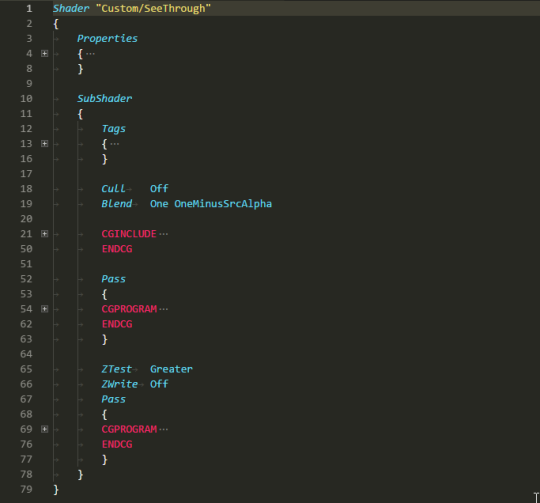Place cursor on Off value after Cull
This screenshot has width=540, height=503.
click(159, 189)
